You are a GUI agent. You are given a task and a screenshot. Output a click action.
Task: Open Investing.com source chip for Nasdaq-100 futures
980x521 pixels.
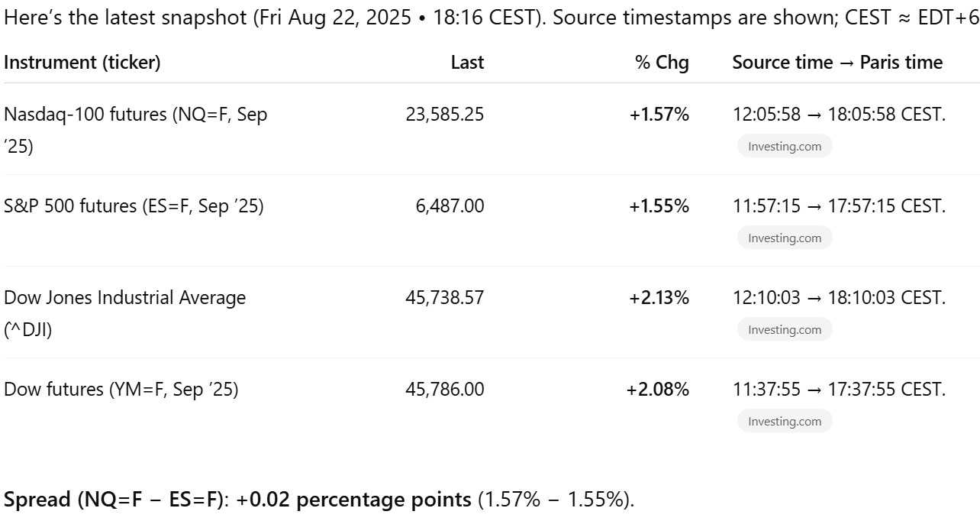[x=784, y=147]
